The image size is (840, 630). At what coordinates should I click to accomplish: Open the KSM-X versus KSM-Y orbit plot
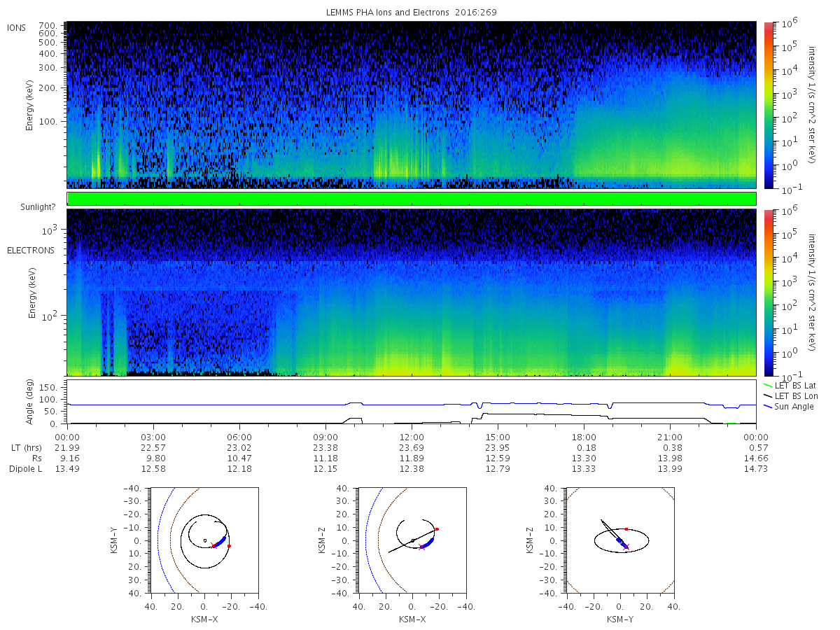[203, 540]
